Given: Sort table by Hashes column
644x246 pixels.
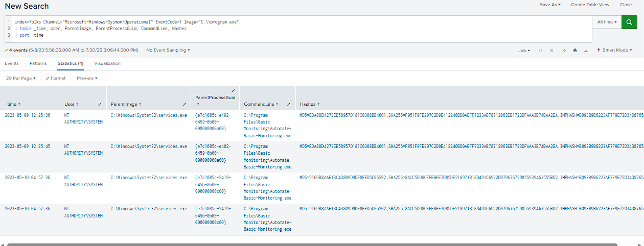Looking at the screenshot, I should coord(310,104).
